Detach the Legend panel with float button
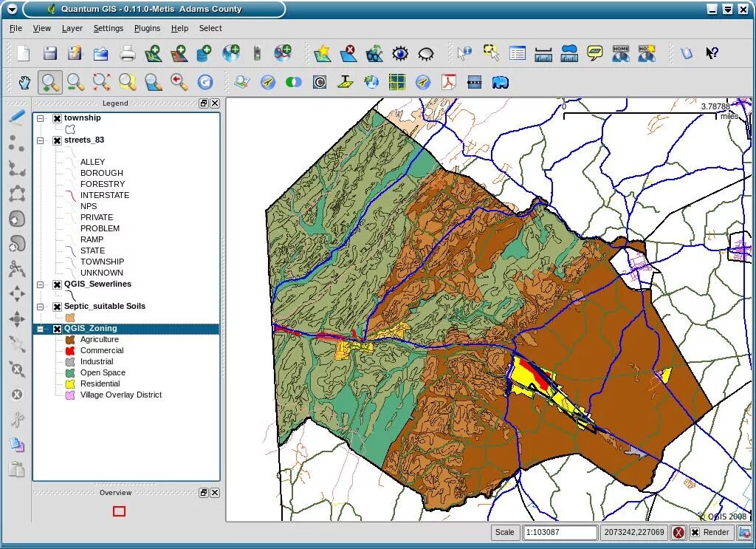The height and width of the screenshot is (549, 756). (x=204, y=103)
